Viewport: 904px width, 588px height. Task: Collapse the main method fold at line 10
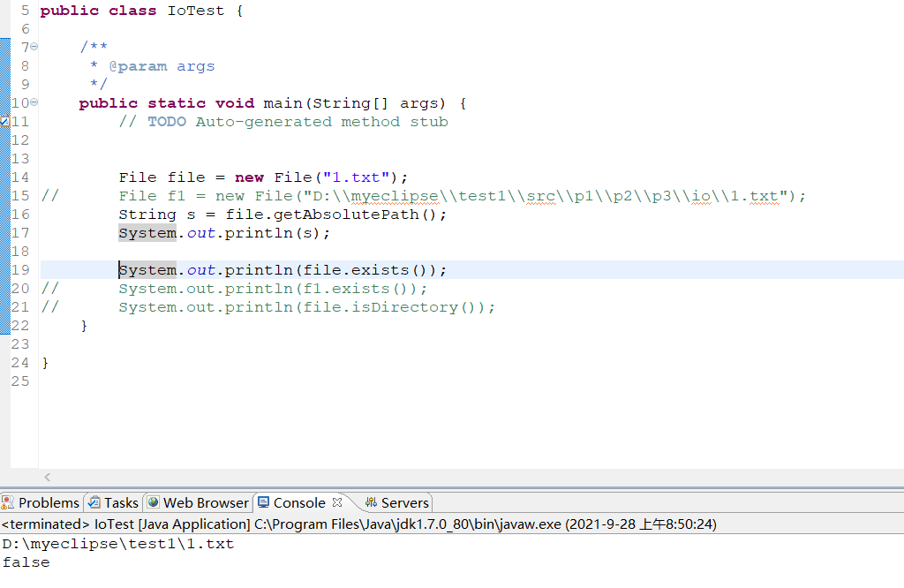pos(34,102)
